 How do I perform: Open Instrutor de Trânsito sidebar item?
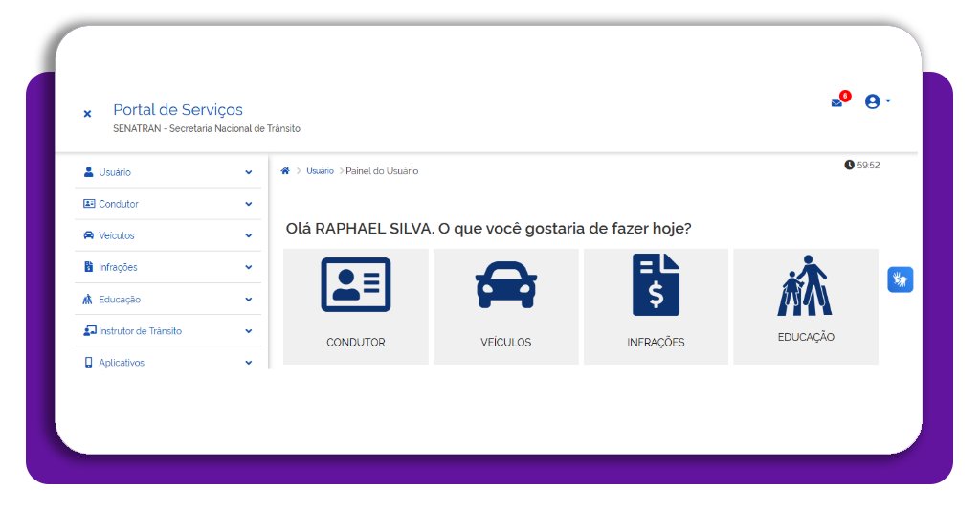click(139, 331)
